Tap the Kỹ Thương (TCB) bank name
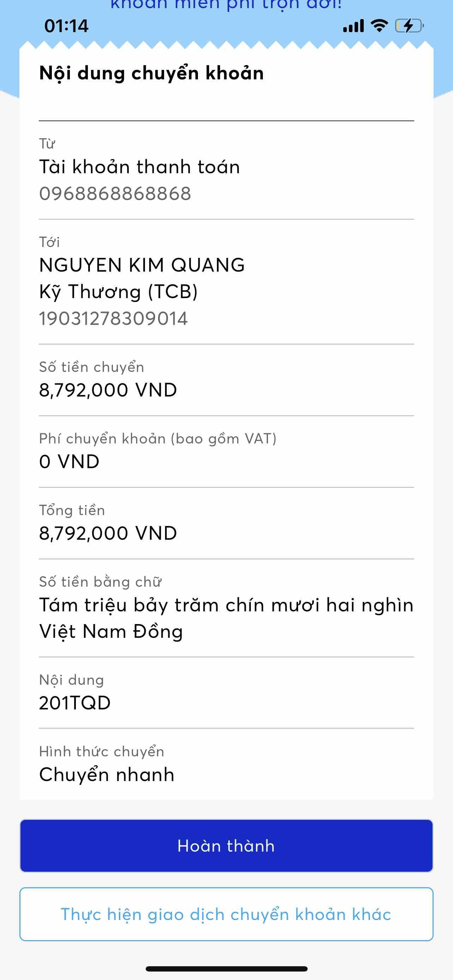This screenshot has width=453, height=980. click(x=118, y=292)
